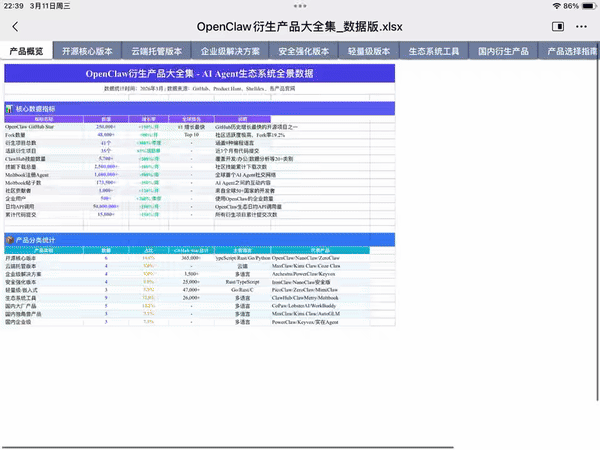Screen dimensions: 600x450
Task: Go to the 生态系统工具 sheet tab
Action: tap(434, 51)
